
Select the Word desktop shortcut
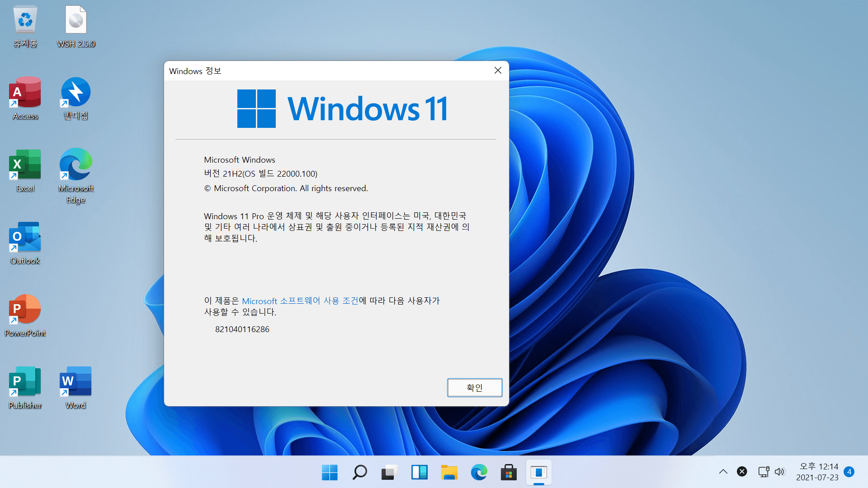tap(76, 388)
